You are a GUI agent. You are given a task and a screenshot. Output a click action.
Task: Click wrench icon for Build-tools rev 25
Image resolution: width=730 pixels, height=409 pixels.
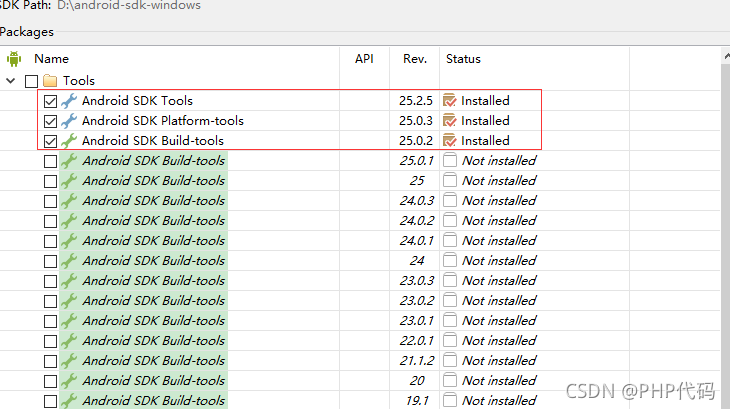pyautogui.click(x=69, y=181)
